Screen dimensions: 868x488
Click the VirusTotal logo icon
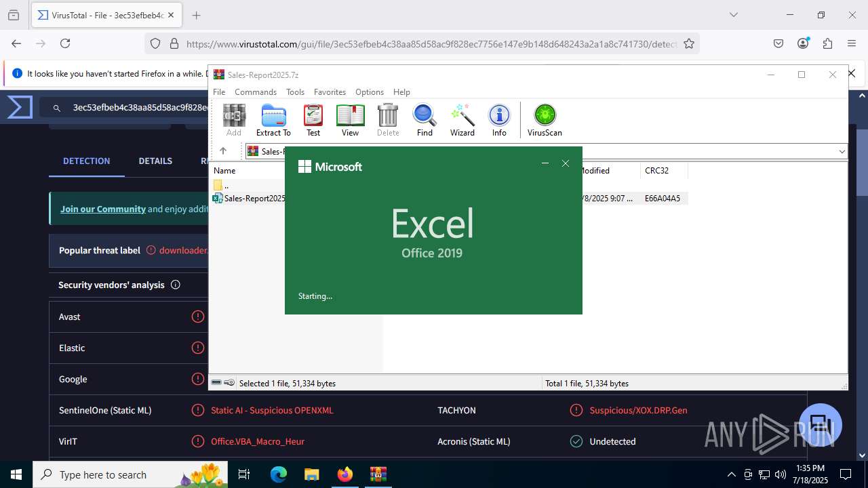[20, 107]
